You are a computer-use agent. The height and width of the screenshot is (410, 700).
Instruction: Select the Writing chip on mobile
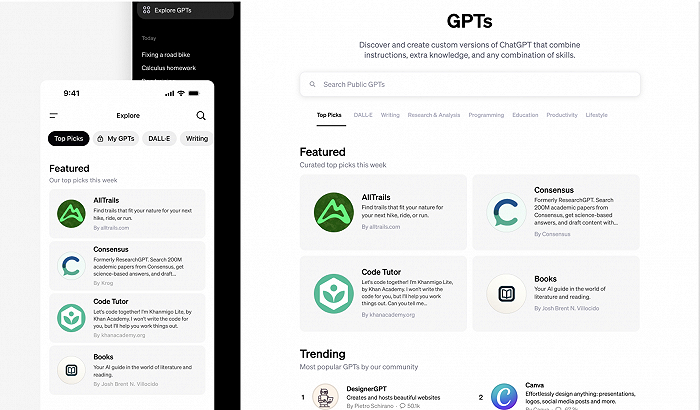pyautogui.click(x=197, y=138)
